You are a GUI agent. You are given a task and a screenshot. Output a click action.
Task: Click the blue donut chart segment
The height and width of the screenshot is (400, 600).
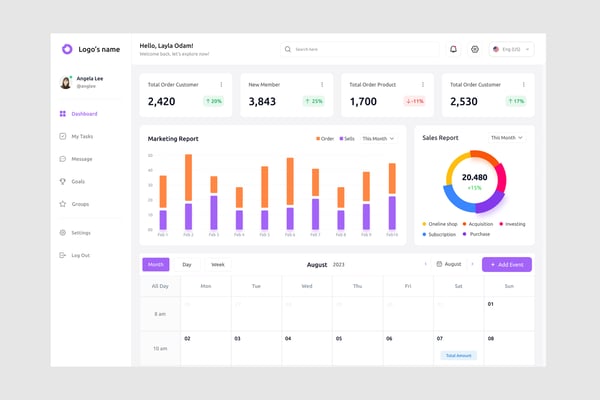[457, 201]
